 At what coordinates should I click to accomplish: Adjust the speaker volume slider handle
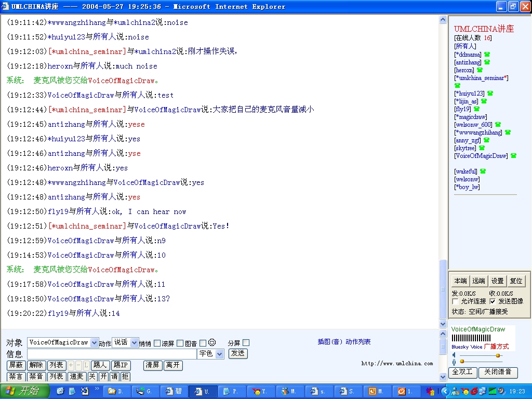498,355
